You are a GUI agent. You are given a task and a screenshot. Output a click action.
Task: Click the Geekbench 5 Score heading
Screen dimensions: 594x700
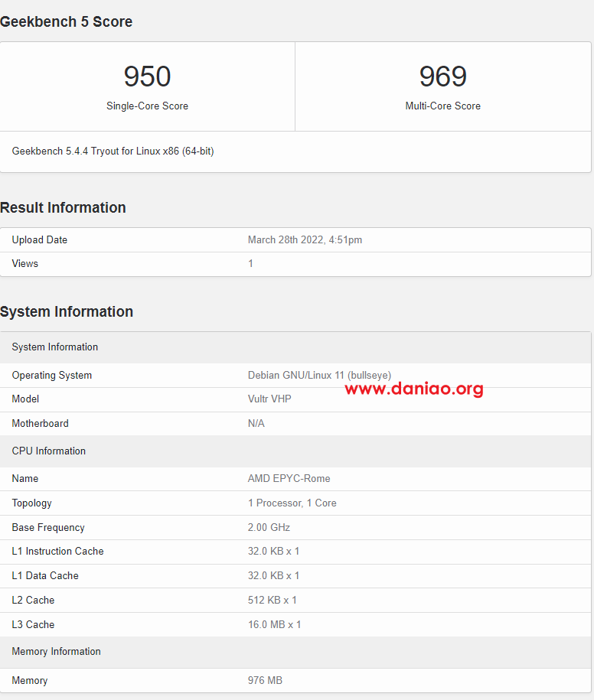pyautogui.click(x=66, y=21)
